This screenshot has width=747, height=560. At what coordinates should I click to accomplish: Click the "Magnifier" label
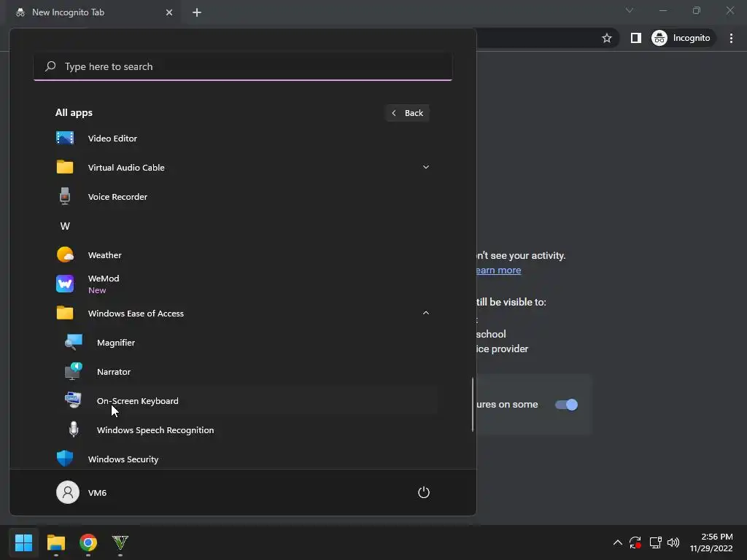(x=116, y=343)
